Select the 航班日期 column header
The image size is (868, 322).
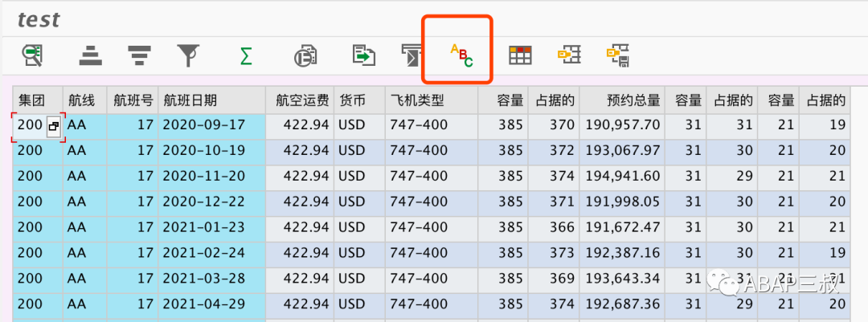(x=211, y=100)
